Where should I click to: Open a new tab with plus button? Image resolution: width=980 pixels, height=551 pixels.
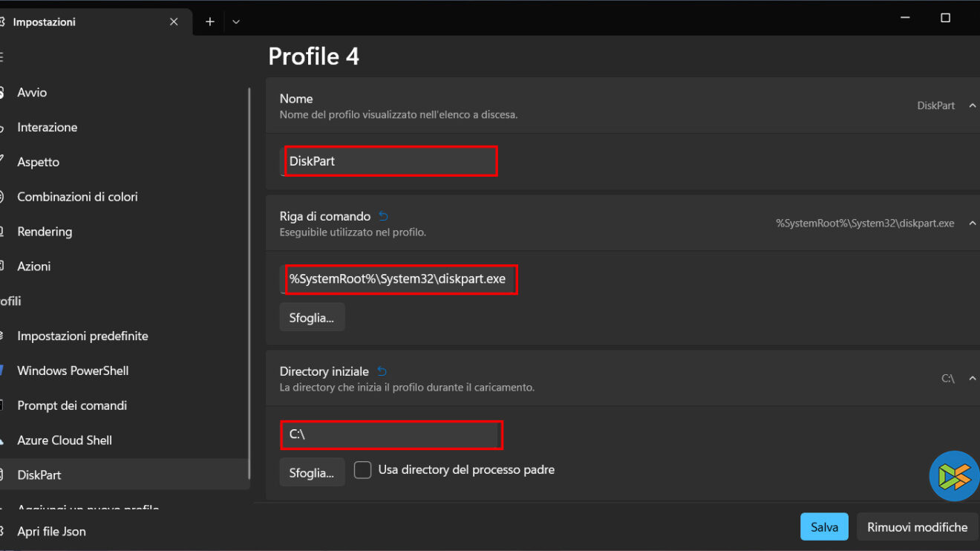coord(210,22)
